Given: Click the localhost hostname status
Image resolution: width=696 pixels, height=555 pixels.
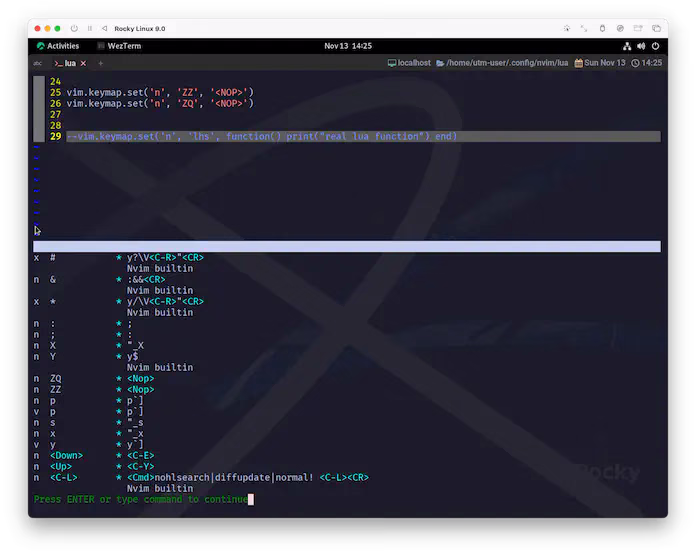Looking at the screenshot, I should [x=409, y=63].
